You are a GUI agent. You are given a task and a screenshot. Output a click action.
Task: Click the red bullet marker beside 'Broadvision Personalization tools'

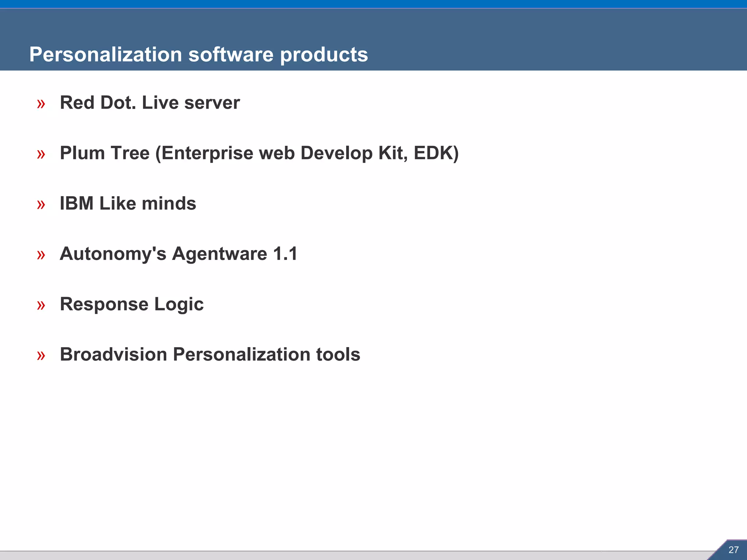(41, 356)
